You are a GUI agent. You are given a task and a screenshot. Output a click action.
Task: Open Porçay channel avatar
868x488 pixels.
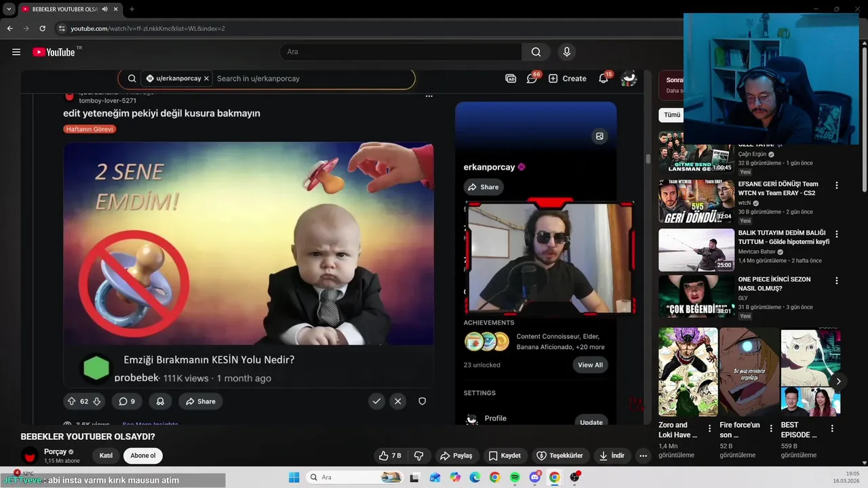(x=30, y=455)
